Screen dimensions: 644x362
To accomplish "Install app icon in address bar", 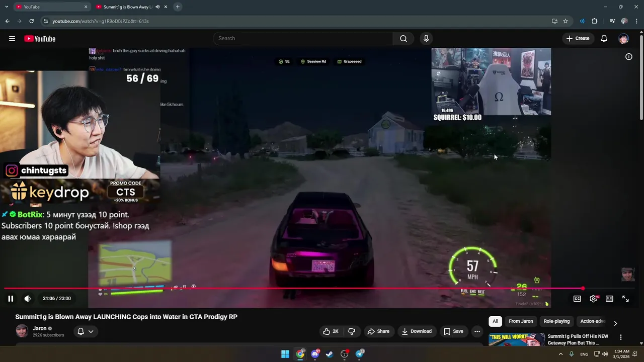I will (554, 21).
